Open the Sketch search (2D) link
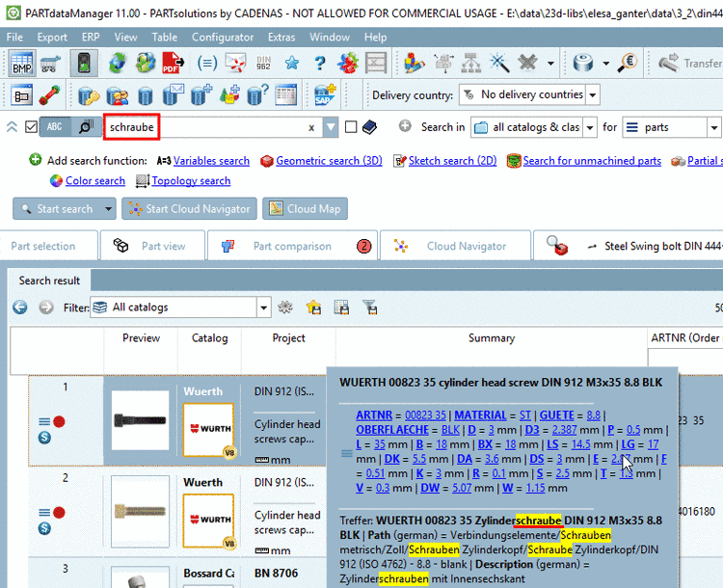This screenshot has width=723, height=588. [x=452, y=160]
